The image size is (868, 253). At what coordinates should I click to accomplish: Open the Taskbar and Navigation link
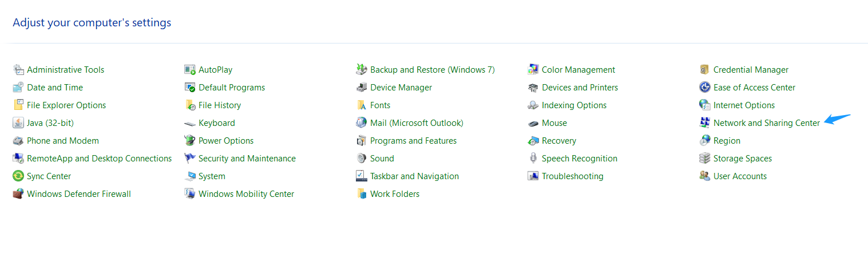click(415, 176)
